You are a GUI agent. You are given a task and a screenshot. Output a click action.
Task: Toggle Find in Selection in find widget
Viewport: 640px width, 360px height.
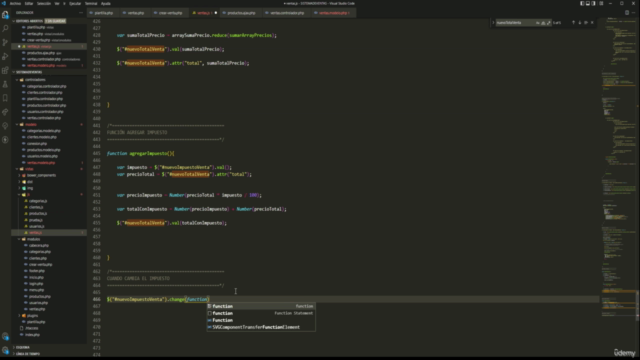click(586, 23)
